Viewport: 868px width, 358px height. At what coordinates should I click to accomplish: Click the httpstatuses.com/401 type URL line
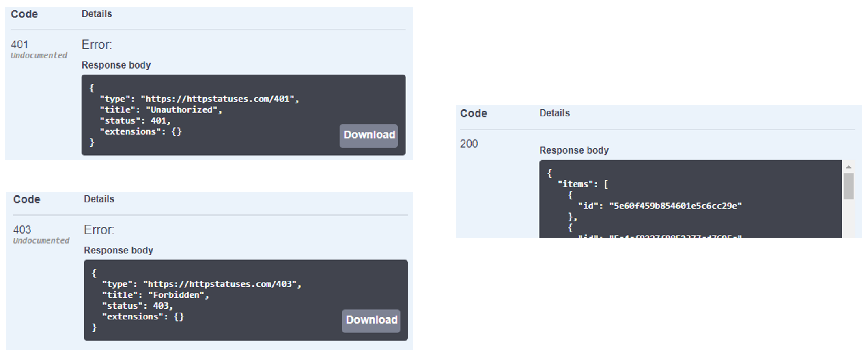point(199,99)
